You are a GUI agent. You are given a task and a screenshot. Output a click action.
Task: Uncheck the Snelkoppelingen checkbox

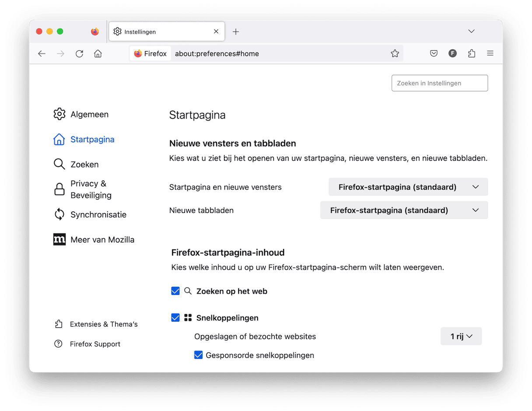coord(175,318)
